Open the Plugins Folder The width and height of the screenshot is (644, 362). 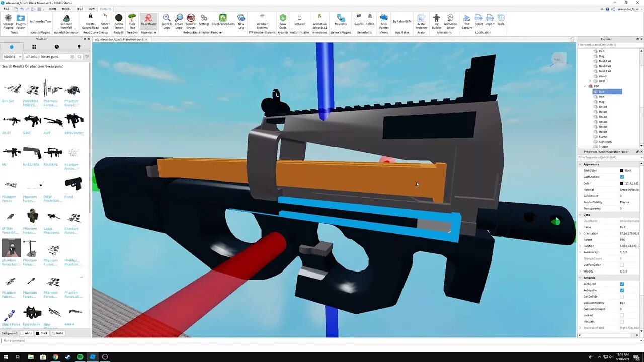(x=21, y=21)
